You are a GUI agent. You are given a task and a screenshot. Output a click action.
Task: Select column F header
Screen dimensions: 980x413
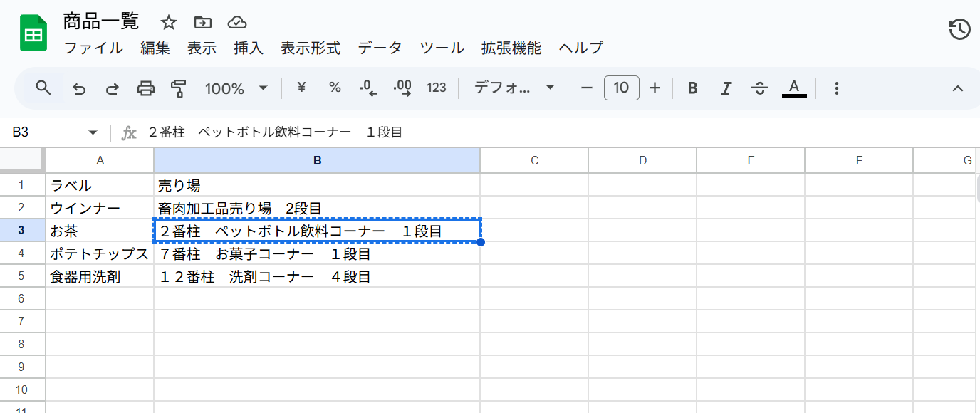click(x=859, y=161)
